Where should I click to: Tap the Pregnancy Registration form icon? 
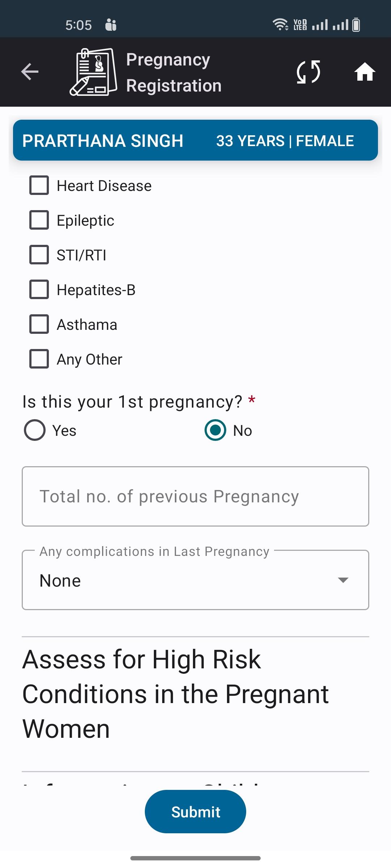[93, 72]
